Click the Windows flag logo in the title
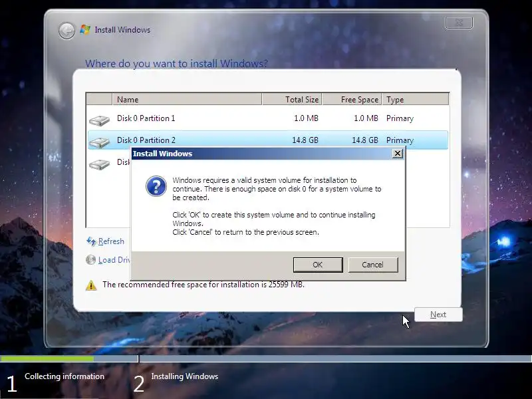The height and width of the screenshot is (399, 532). (85, 29)
